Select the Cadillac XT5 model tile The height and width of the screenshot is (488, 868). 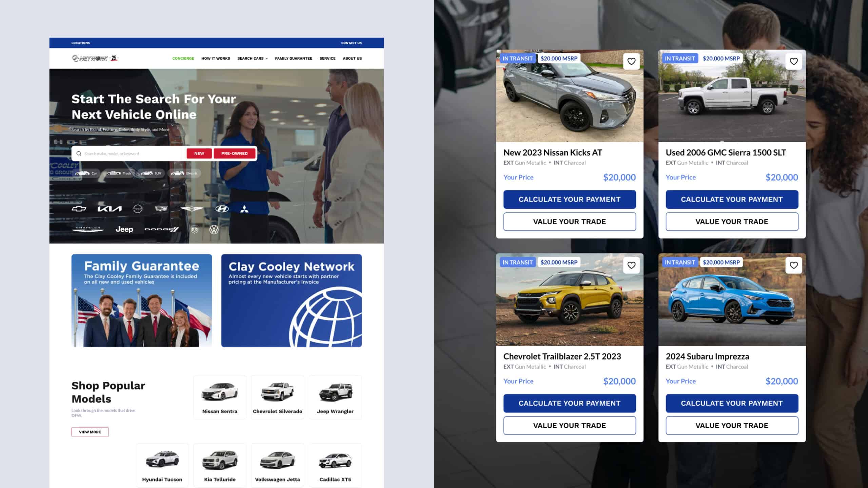coord(335,465)
